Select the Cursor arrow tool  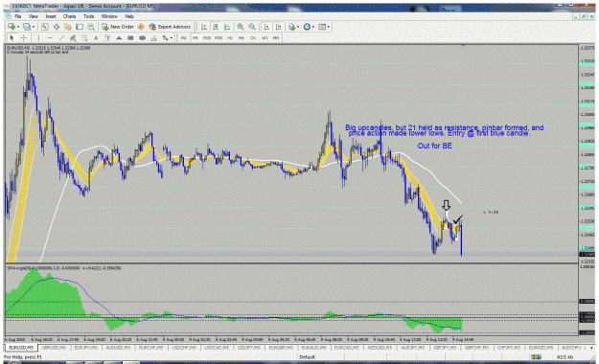pos(12,37)
